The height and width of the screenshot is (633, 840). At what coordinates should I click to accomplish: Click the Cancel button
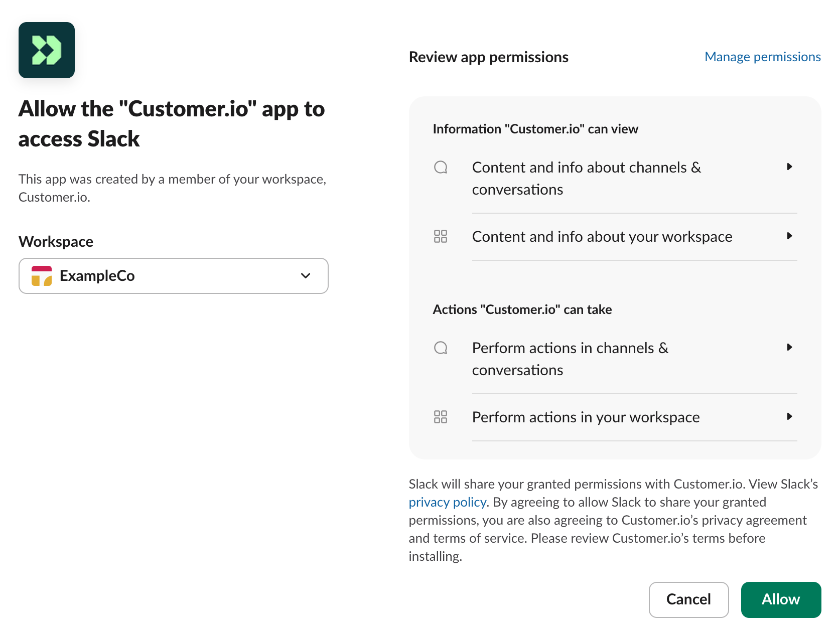click(689, 600)
